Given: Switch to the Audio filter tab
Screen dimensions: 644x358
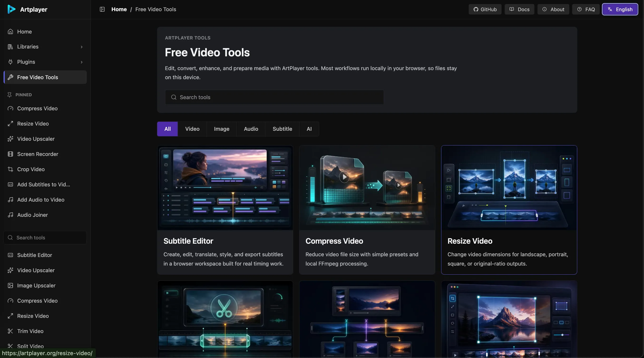Looking at the screenshot, I should (x=251, y=129).
